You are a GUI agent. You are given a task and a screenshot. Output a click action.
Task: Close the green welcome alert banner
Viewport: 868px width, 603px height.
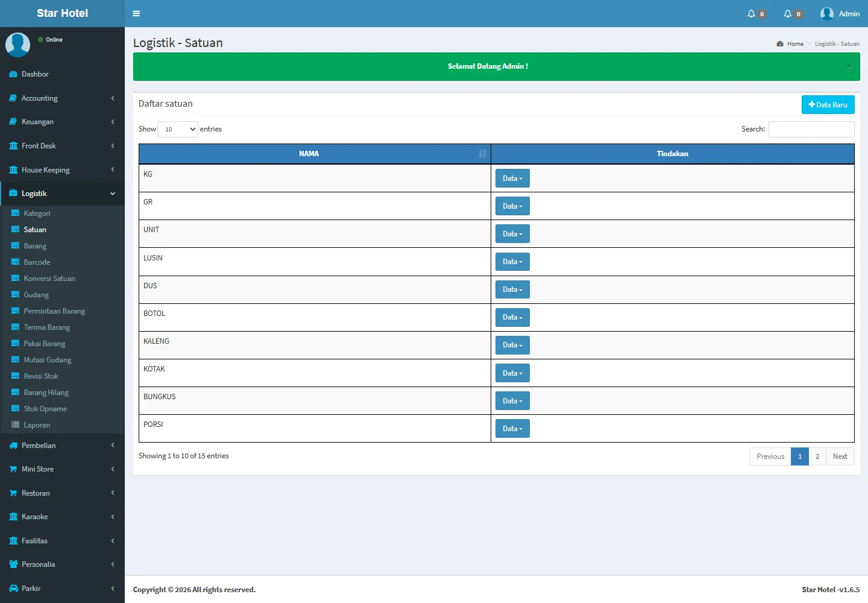[x=849, y=66]
